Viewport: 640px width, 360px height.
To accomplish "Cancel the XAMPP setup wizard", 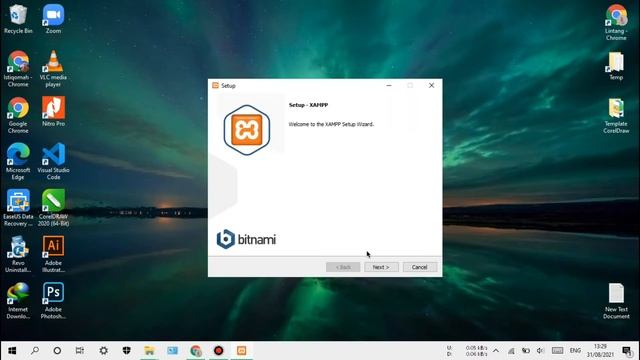I will (420, 267).
